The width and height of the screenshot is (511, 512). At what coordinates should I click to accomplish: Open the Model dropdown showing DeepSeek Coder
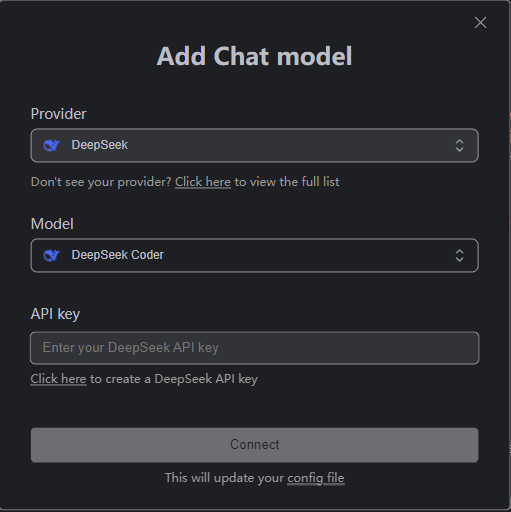click(x=255, y=256)
